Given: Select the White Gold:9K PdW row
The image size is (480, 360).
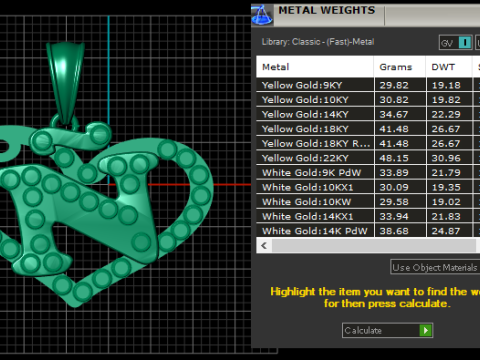Looking at the screenshot, I should pyautogui.click(x=368, y=173).
